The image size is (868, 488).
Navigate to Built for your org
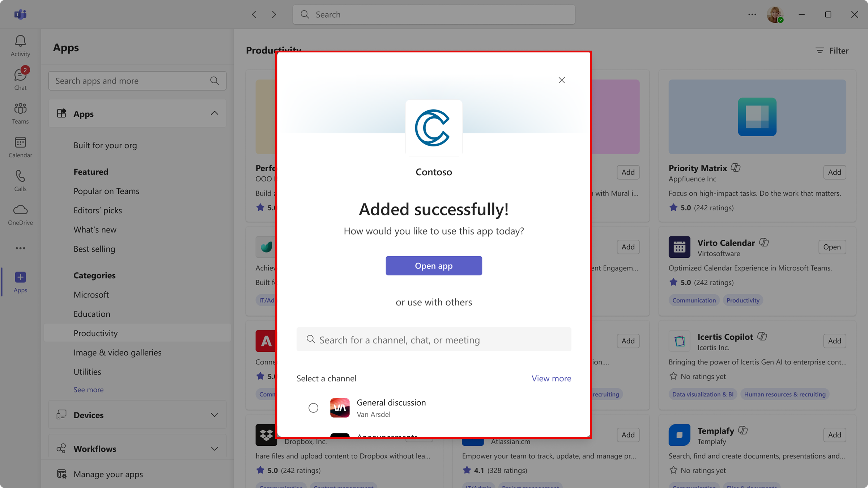(105, 144)
